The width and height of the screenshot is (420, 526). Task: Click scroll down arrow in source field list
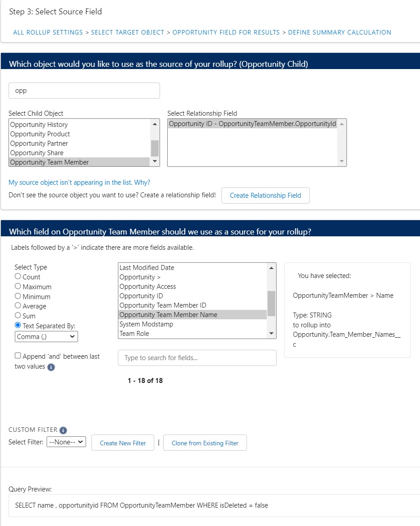[x=271, y=334]
